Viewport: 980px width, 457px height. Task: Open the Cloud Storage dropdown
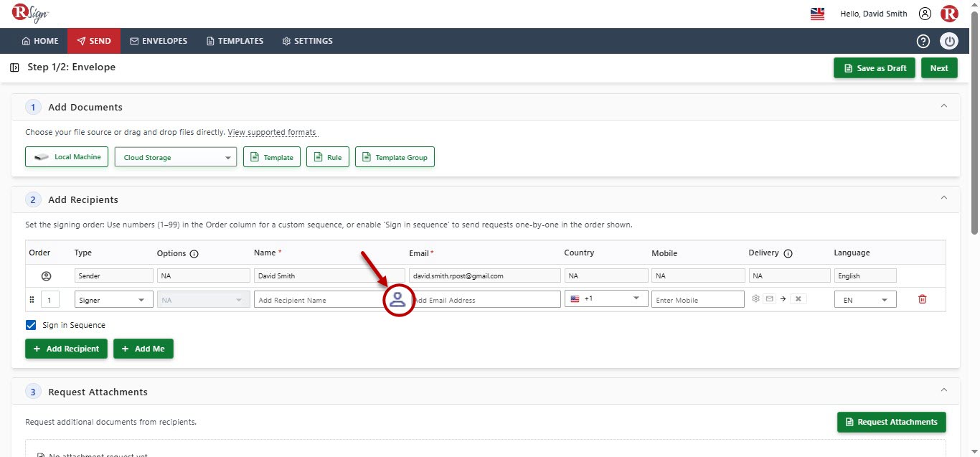[176, 157]
